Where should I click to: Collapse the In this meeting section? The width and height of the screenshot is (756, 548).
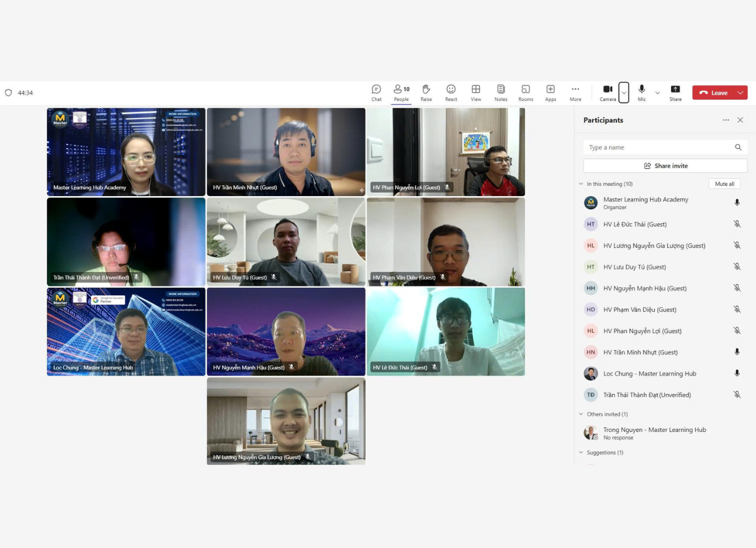[581, 184]
